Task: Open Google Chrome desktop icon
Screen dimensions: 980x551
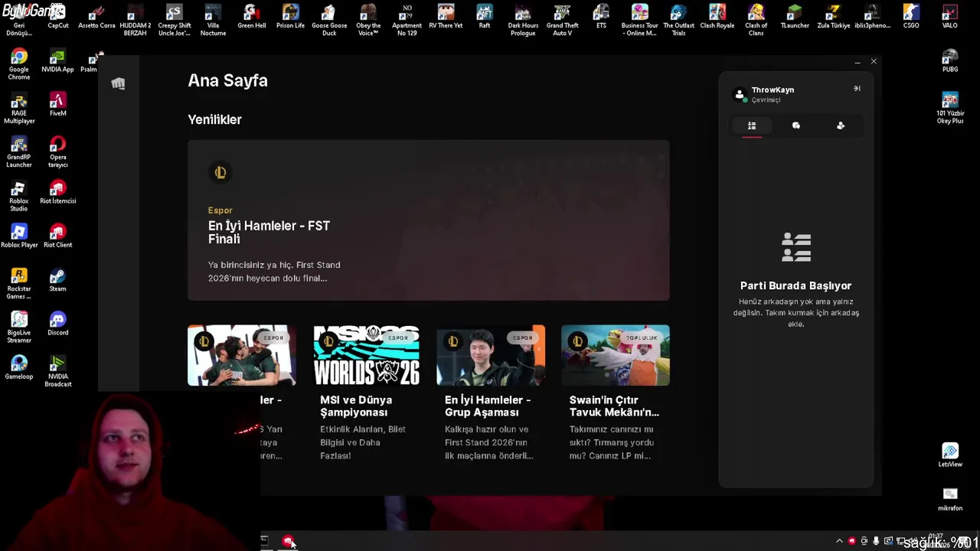Action: click(x=19, y=64)
